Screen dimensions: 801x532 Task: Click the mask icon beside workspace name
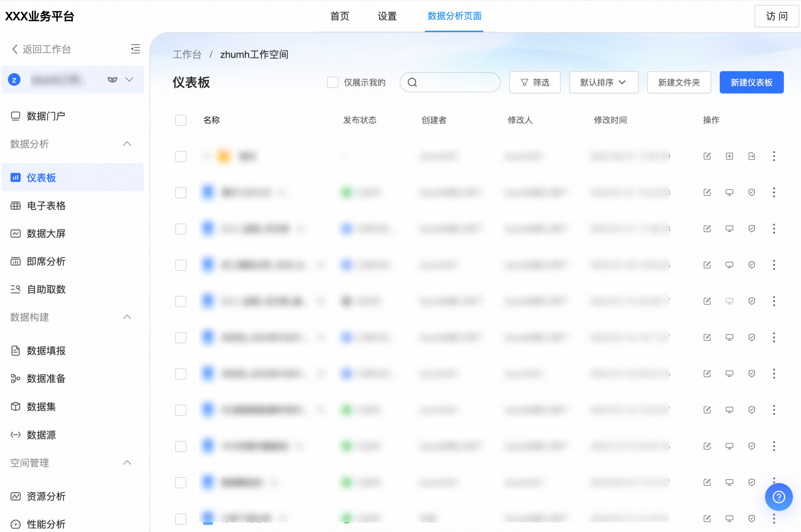point(112,80)
